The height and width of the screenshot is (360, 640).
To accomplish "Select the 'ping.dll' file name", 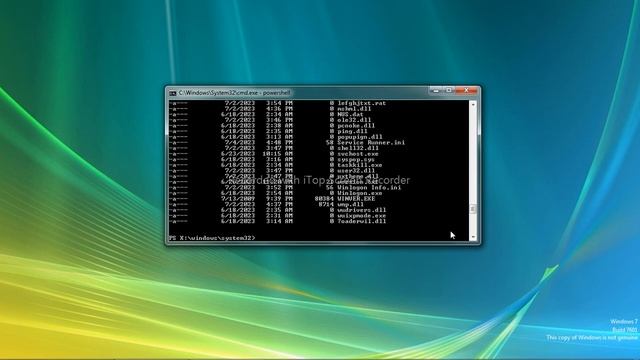I will 352,131.
